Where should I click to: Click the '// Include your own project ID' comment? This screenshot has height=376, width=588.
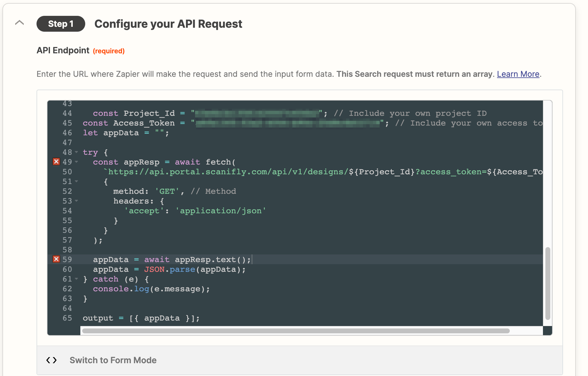click(x=410, y=113)
